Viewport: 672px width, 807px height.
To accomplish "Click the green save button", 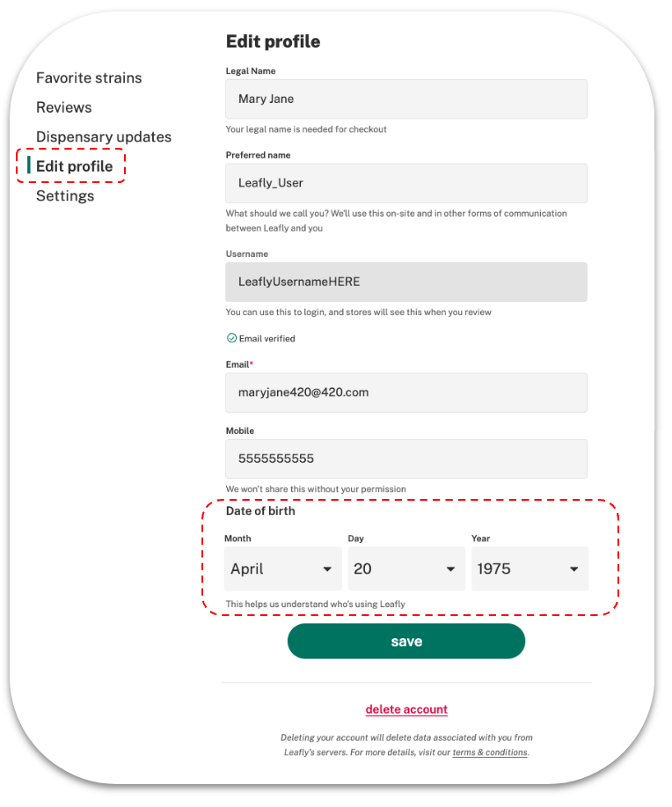I will tap(406, 642).
